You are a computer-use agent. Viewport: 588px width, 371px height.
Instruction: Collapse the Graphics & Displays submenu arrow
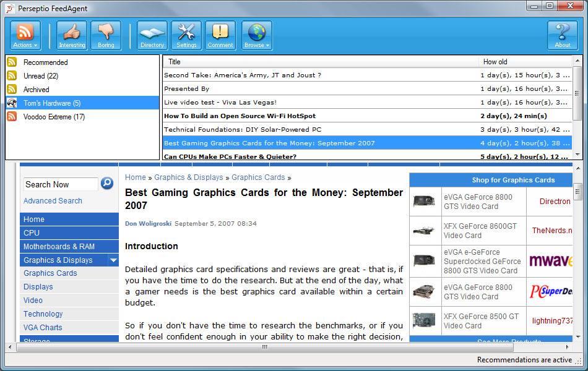113,260
